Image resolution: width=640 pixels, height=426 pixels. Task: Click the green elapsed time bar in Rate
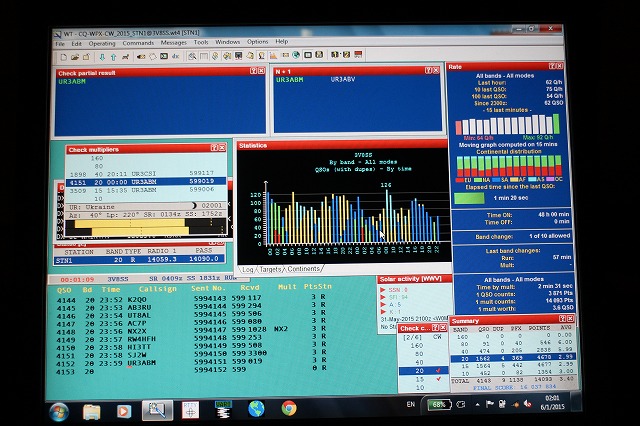point(469,198)
